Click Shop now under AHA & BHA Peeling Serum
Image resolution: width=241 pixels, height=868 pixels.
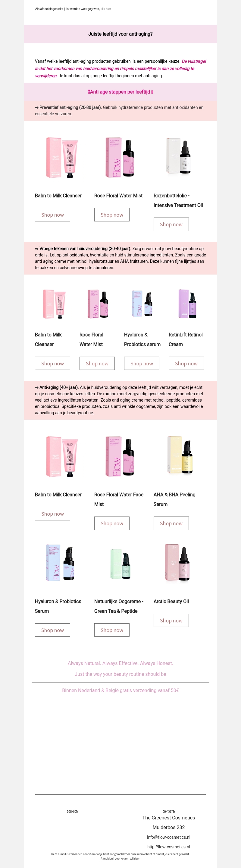pos(171,523)
